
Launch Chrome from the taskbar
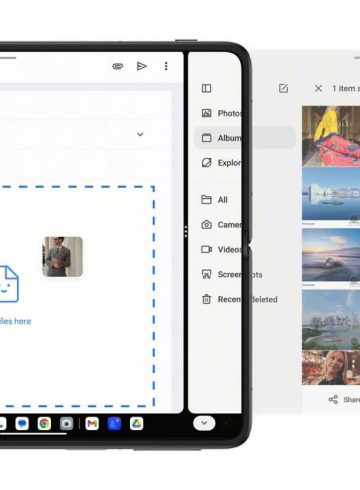click(x=44, y=424)
